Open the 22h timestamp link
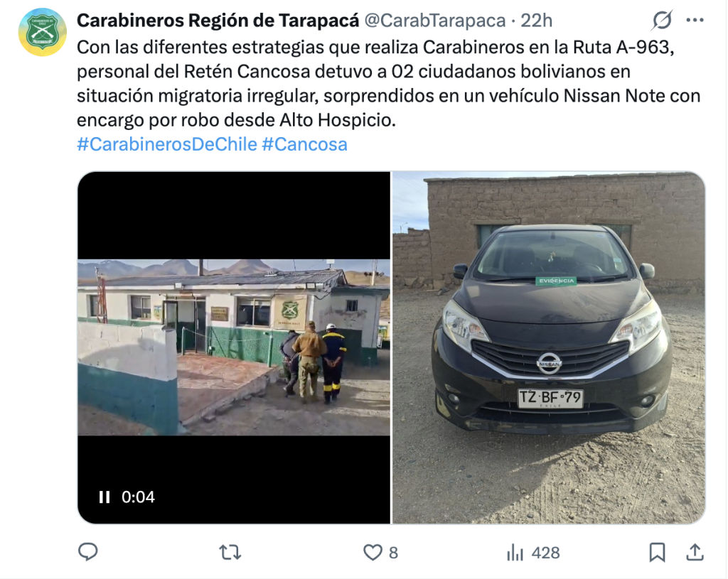Viewport: 728px width, 579px height. pyautogui.click(x=536, y=21)
